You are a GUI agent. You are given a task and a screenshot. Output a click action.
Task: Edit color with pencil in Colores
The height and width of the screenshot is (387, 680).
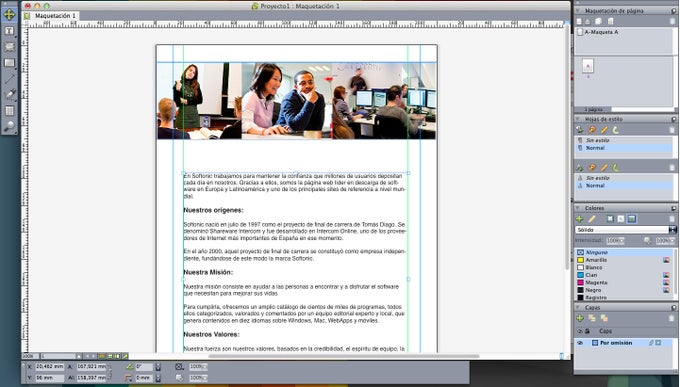click(x=592, y=219)
